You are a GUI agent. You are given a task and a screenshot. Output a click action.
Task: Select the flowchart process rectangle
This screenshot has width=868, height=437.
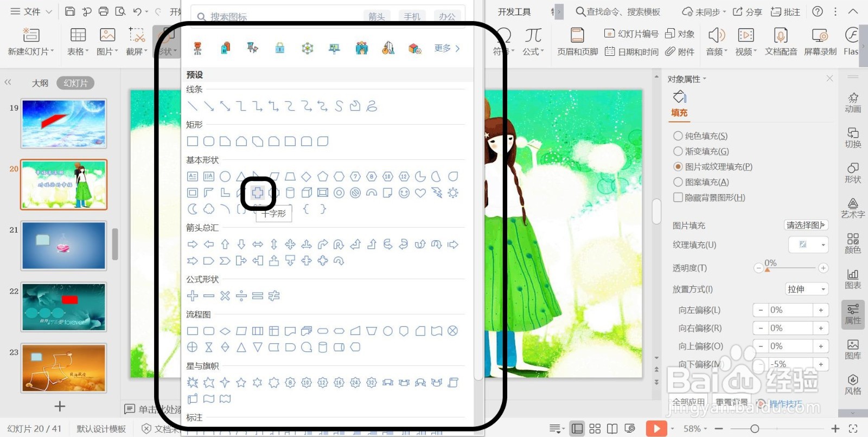193,331
